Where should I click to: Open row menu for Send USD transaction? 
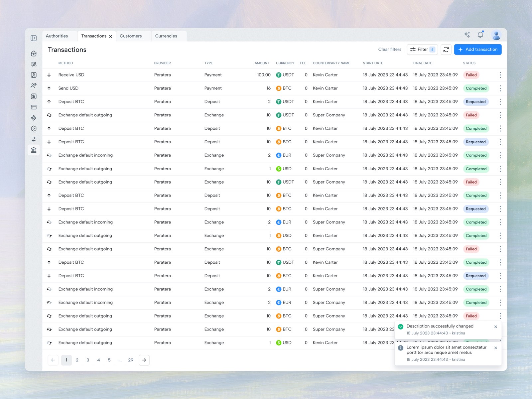click(500, 88)
